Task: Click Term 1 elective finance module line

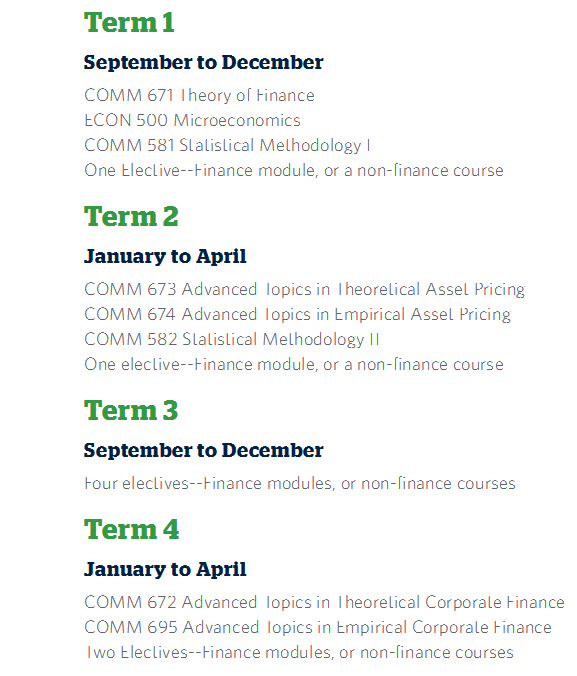Action: point(294,171)
